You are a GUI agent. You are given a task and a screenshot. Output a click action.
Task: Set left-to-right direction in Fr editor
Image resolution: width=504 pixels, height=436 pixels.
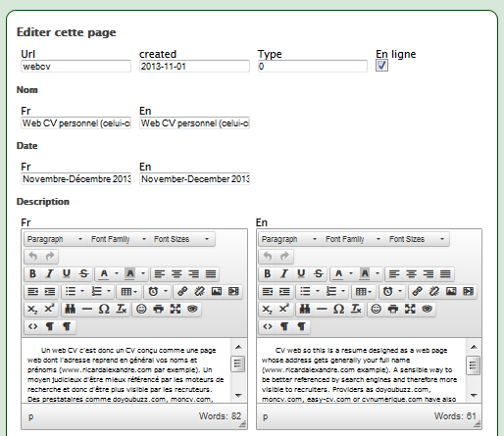point(50,326)
